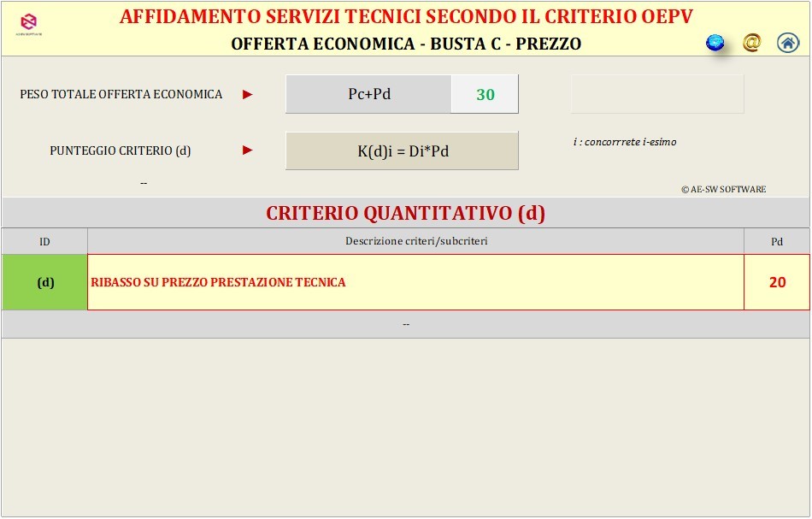Click the blue globe web icon
Screen dimensions: 812x519
715,43
